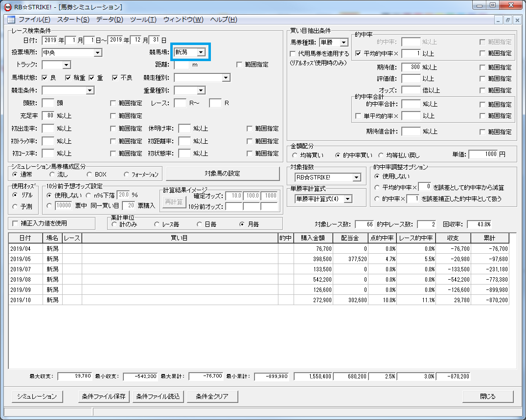Select the フォーメーション radio option

(126, 174)
